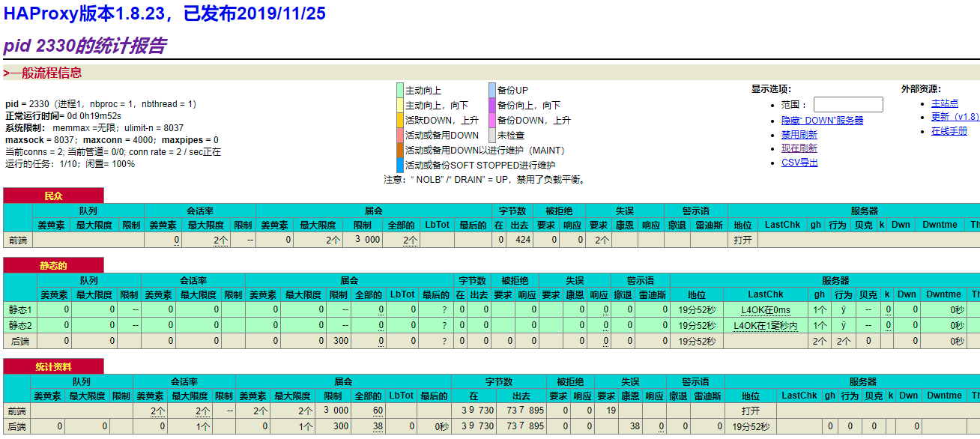Click the grey 未检查 legend swatch
This screenshot has width=980, height=439.
click(x=492, y=135)
